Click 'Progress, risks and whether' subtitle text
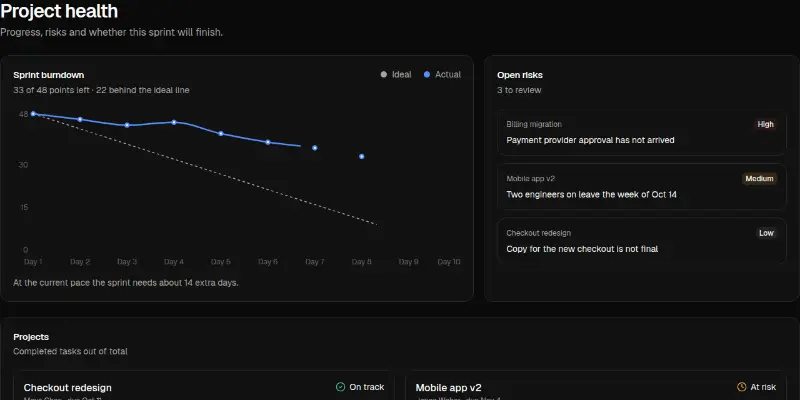The image size is (800, 400). (x=111, y=32)
